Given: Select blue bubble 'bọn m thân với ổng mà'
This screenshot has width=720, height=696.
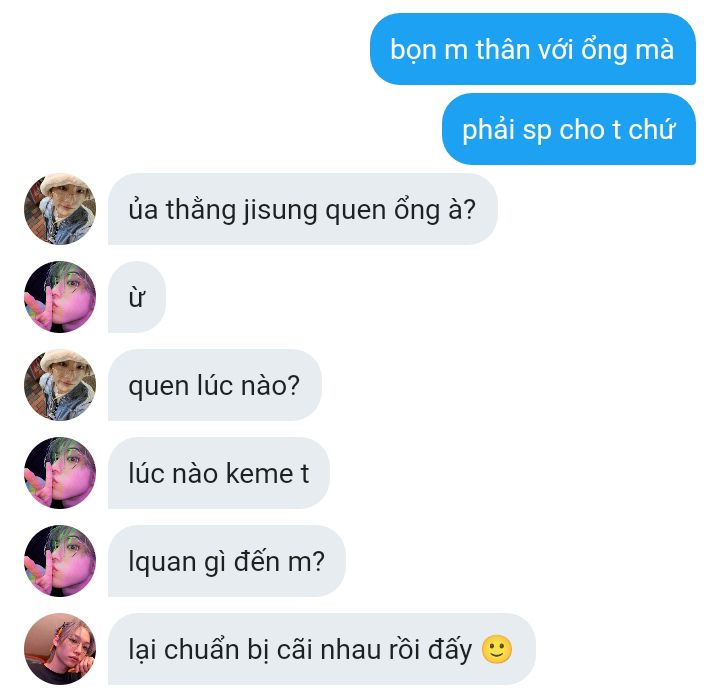Looking at the screenshot, I should click(x=533, y=49).
